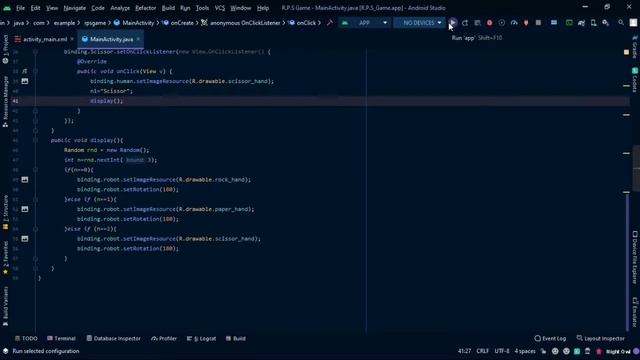Screen dimensions: 640x360
Task: Open the NO DEVICES device selector dropdown
Action: click(x=419, y=23)
